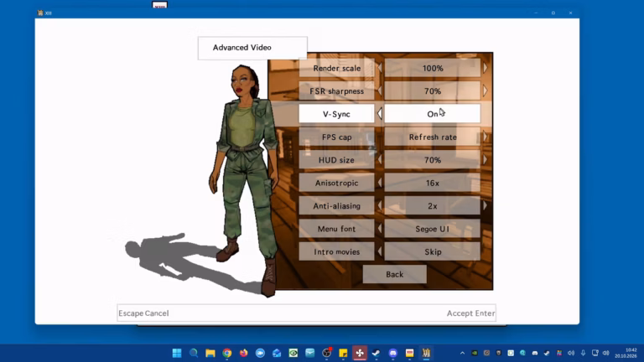The image size is (644, 362).
Task: Select the FSR sharpness option label
Action: tap(337, 90)
